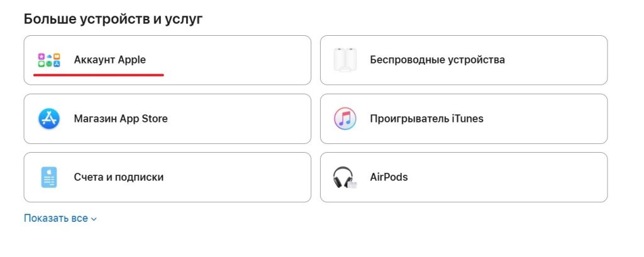This screenshot has height=257, width=644.
Task: Click the chevron beside "Показать все"
Action: tap(94, 219)
